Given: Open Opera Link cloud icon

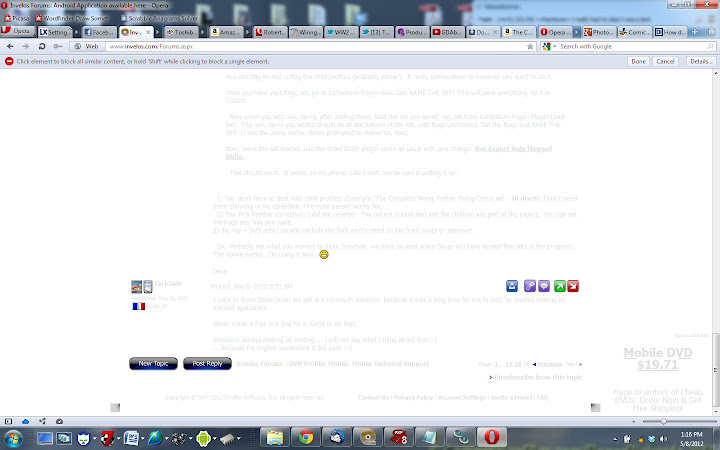Looking at the screenshot, I should [25, 421].
